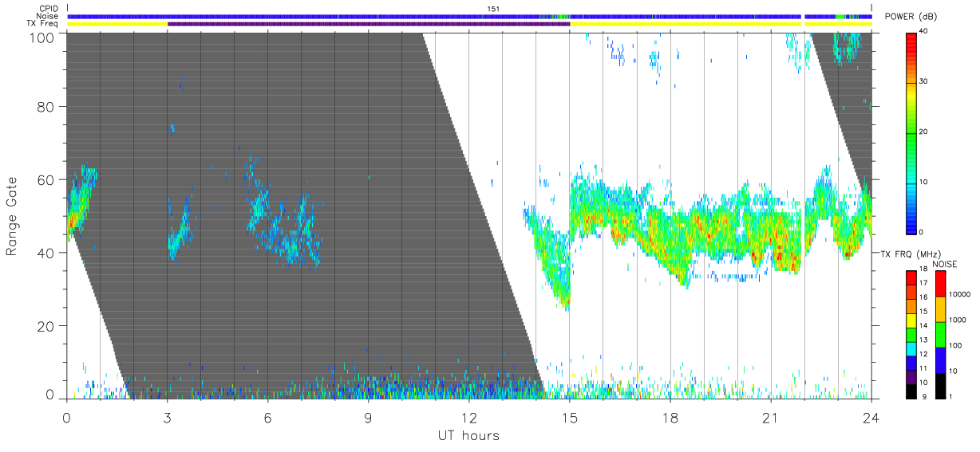Select tick 21 on the UT hours axis
Image resolution: width=980 pixels, height=452 pixels.
click(x=770, y=417)
